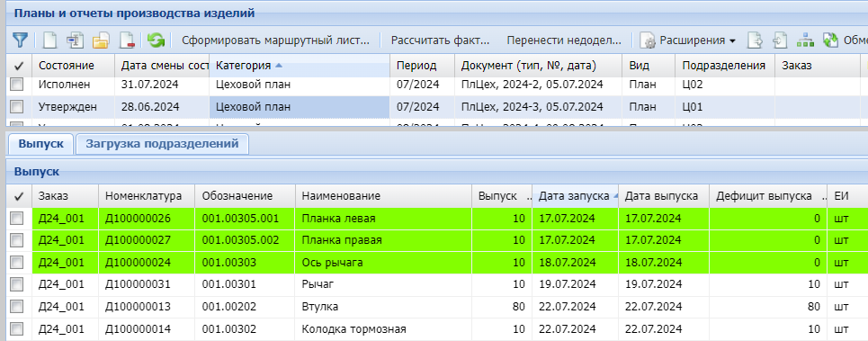
Task: Open the funnel filter icon
Action: pos(20,40)
